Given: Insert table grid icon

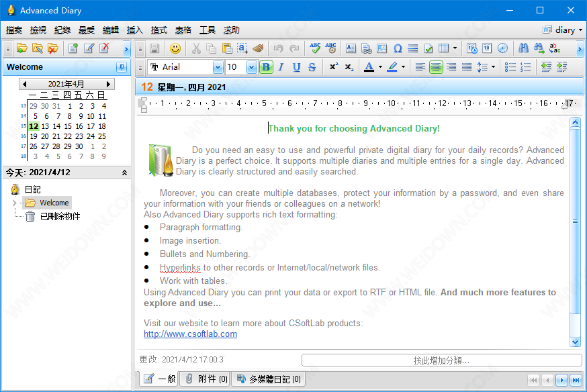Looking at the screenshot, I should (x=444, y=48).
